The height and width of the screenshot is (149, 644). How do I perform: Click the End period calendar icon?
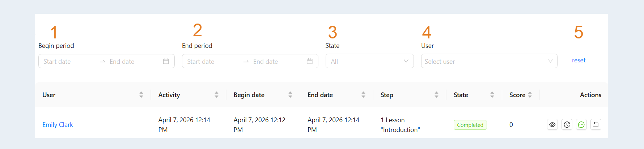click(x=310, y=61)
